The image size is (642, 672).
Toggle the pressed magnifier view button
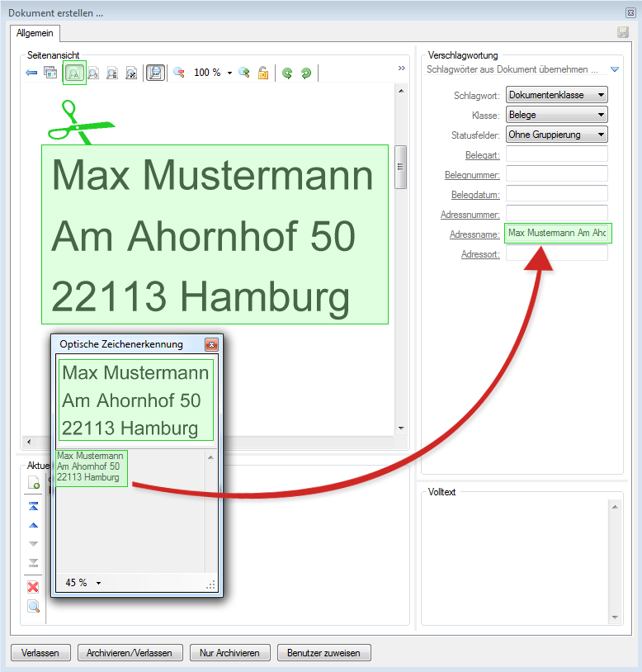pos(154,73)
